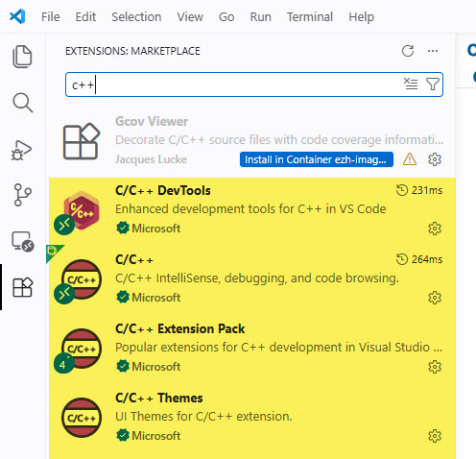
Task: Select the Extensions view icon
Action: click(x=22, y=287)
